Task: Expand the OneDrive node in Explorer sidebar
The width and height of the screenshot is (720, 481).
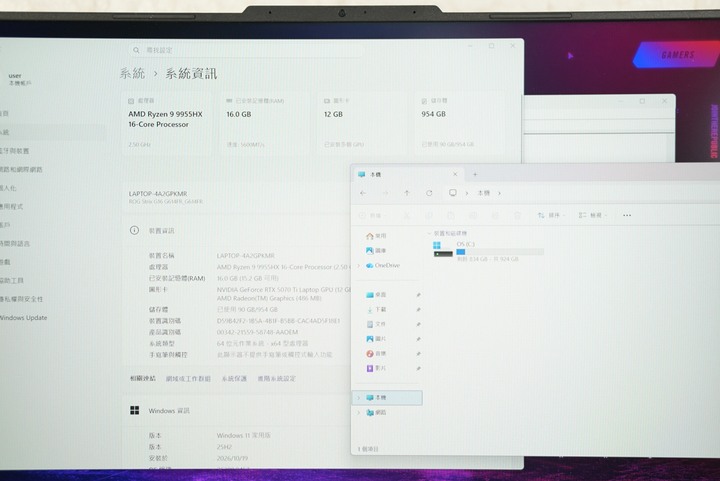Action: (x=359, y=266)
